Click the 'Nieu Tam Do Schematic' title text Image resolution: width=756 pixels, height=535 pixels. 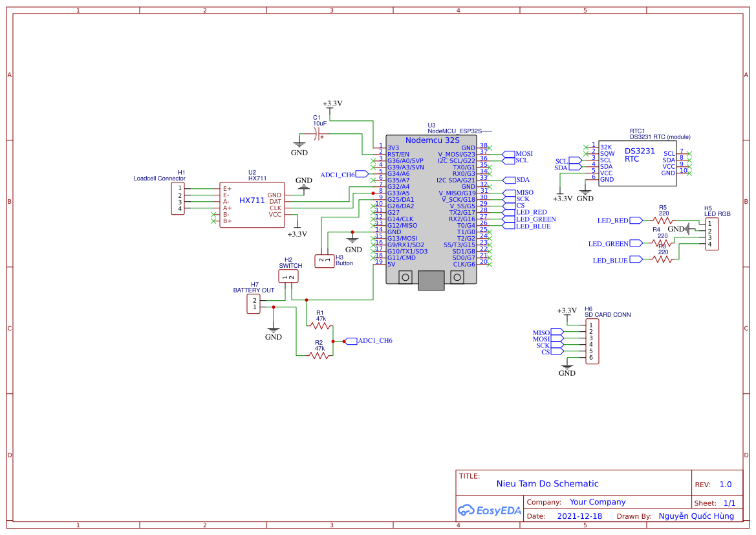point(547,483)
